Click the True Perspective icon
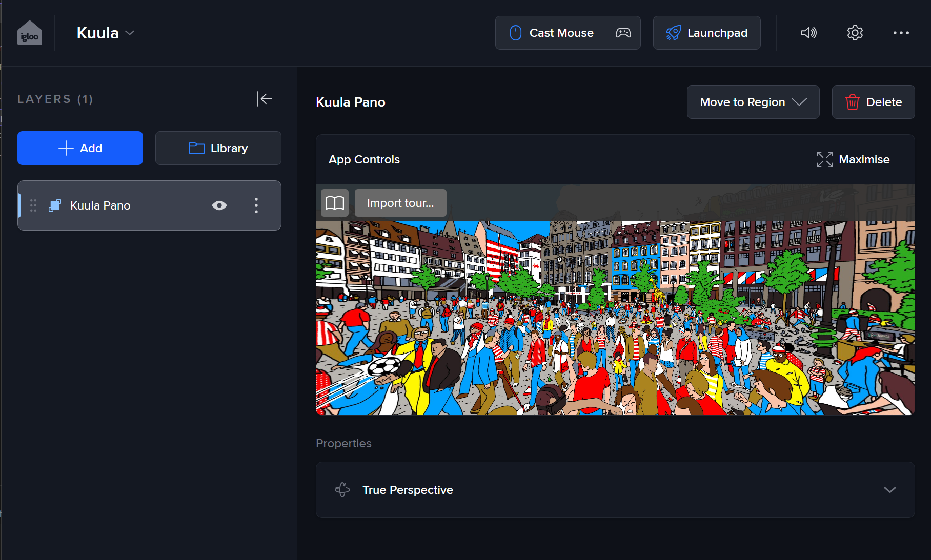 click(x=342, y=490)
